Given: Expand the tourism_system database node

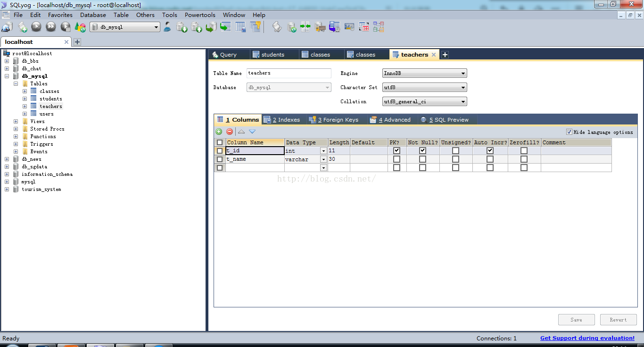Looking at the screenshot, I should tap(7, 189).
